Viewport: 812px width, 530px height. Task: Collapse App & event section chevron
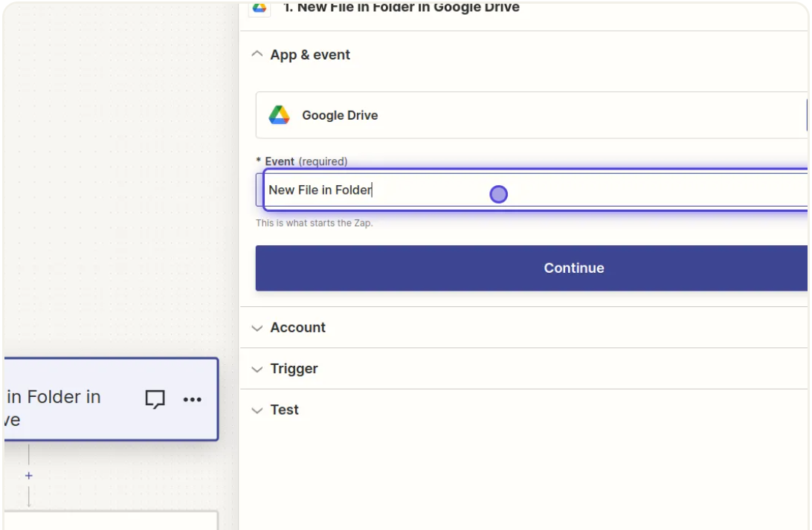point(257,55)
